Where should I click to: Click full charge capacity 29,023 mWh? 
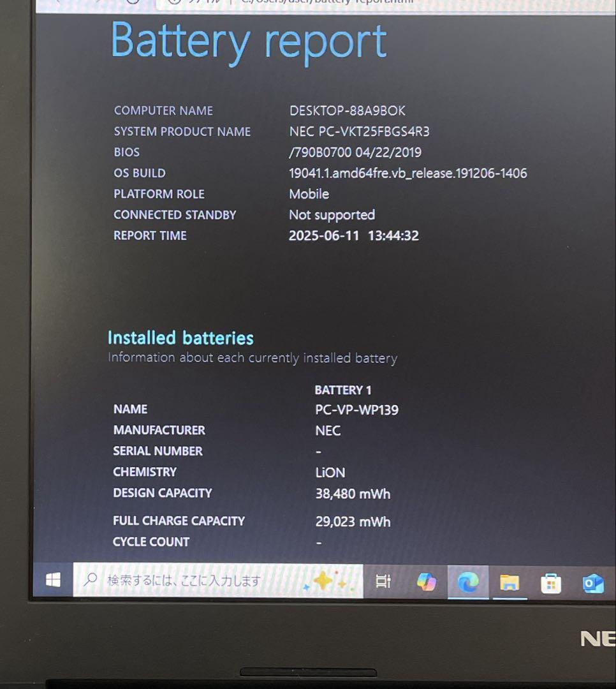click(x=353, y=522)
